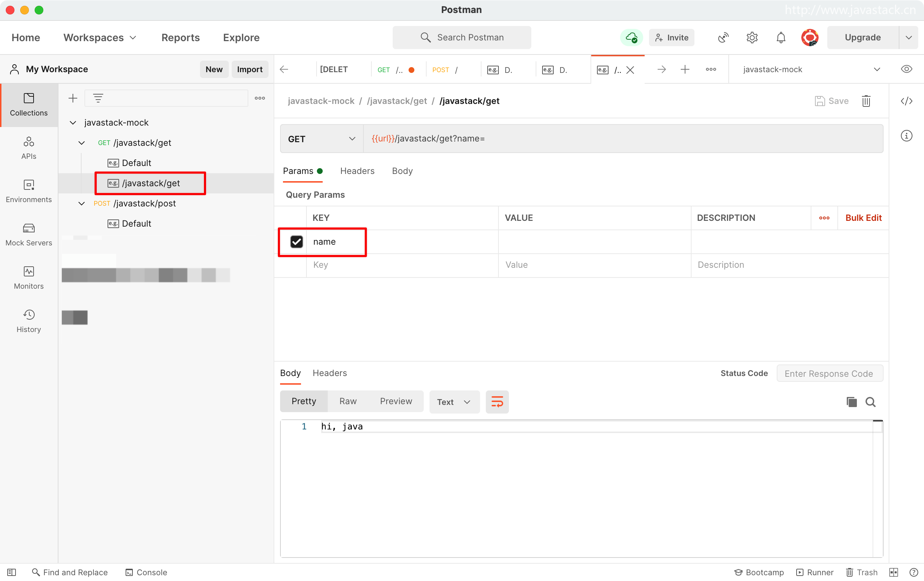Viewport: 924px width, 581px height.
Task: Open History in the sidebar
Action: (x=29, y=321)
